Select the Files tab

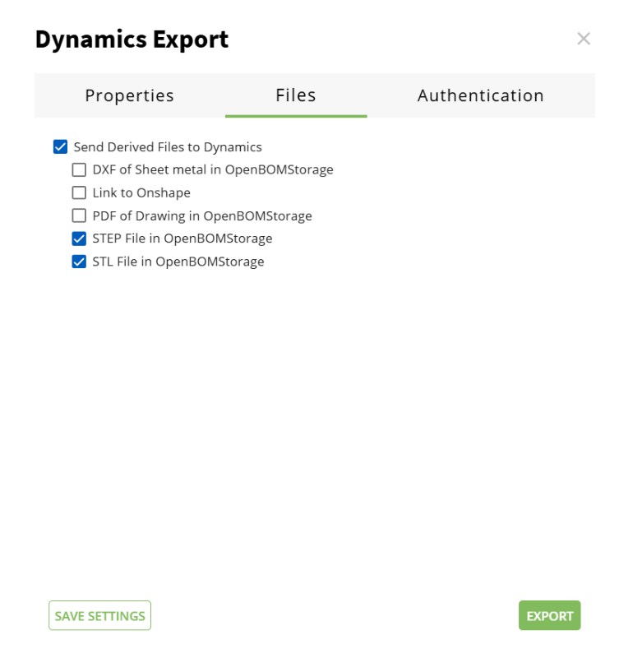295,95
